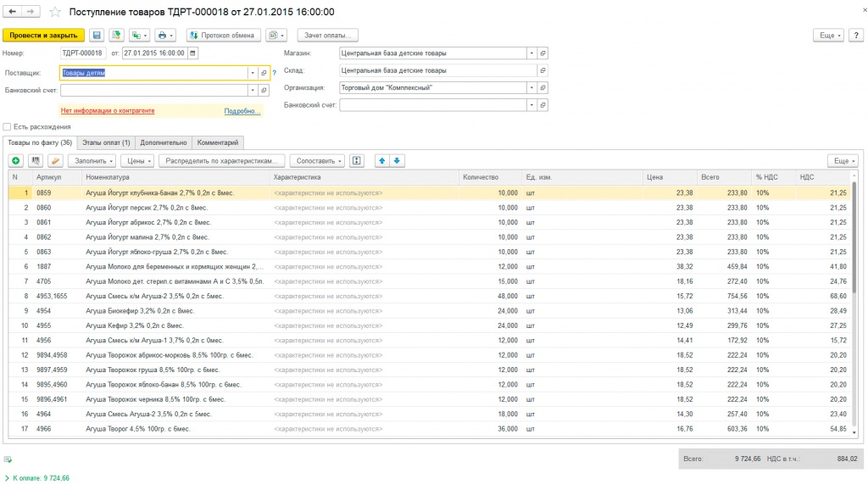Click the edit rows pencil icon

click(x=55, y=160)
